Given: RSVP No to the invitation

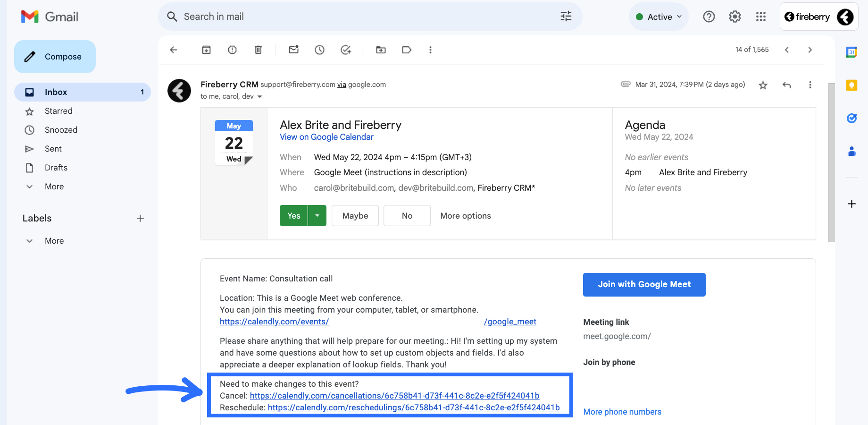Looking at the screenshot, I should click(407, 216).
